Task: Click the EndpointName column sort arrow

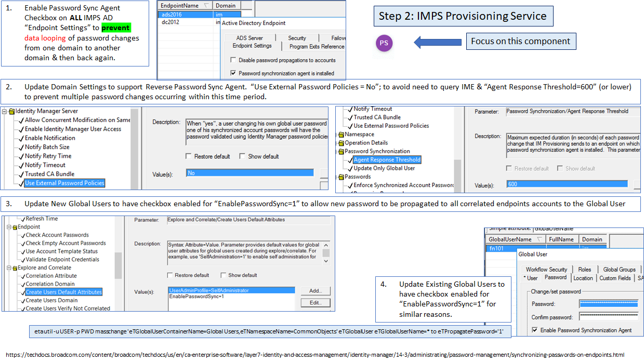Action: click(x=207, y=6)
